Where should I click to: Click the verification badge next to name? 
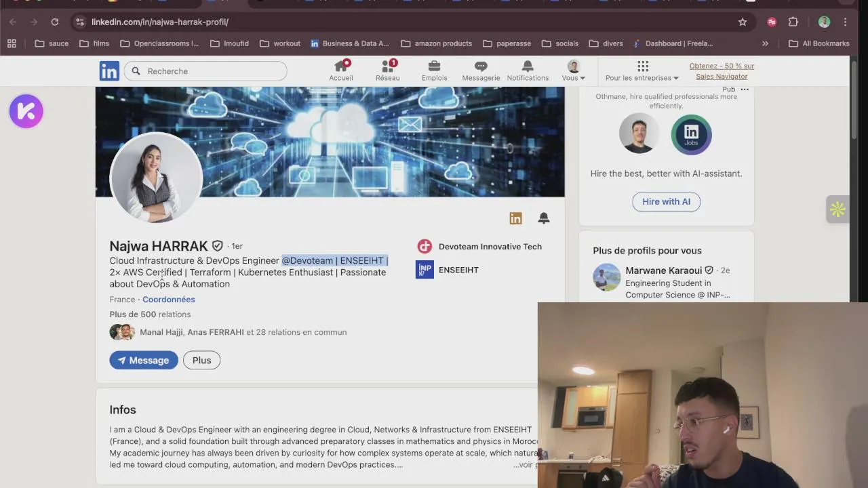[x=218, y=246]
